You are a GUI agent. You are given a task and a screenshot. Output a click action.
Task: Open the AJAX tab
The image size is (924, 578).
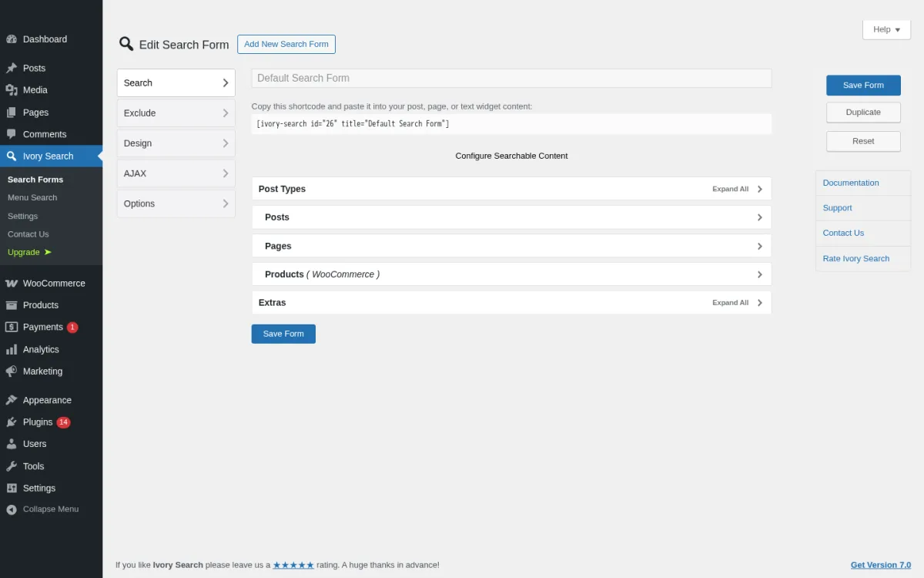click(x=176, y=173)
